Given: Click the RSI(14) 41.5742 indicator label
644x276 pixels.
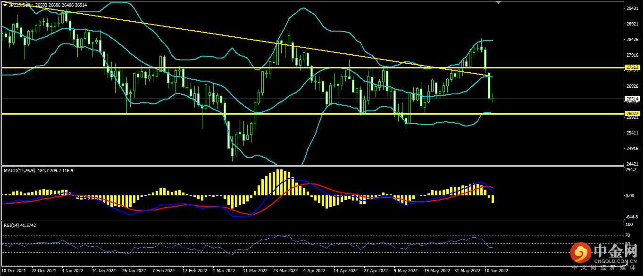Looking at the screenshot, I should click(20, 226).
